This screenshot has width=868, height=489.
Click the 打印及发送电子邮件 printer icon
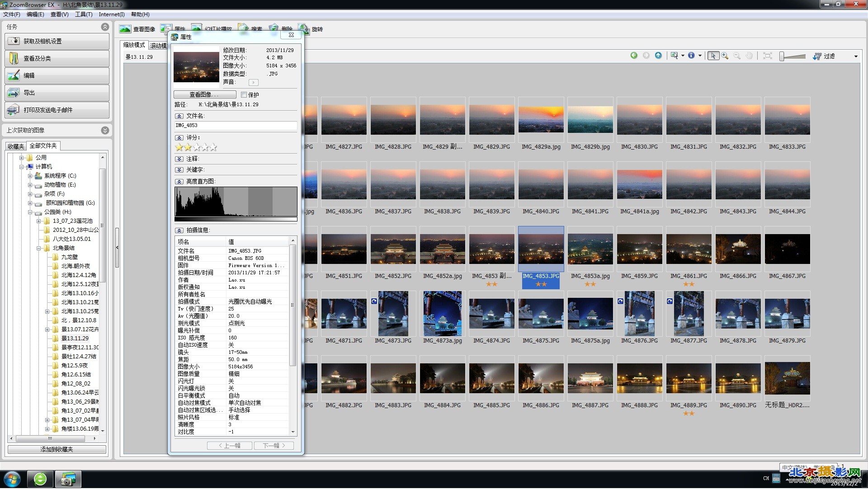[14, 110]
